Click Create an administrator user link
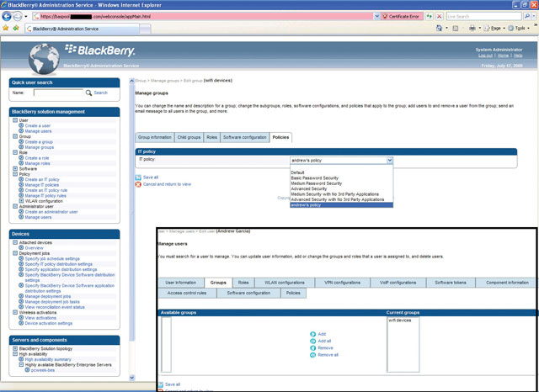The image size is (539, 392). point(51,212)
